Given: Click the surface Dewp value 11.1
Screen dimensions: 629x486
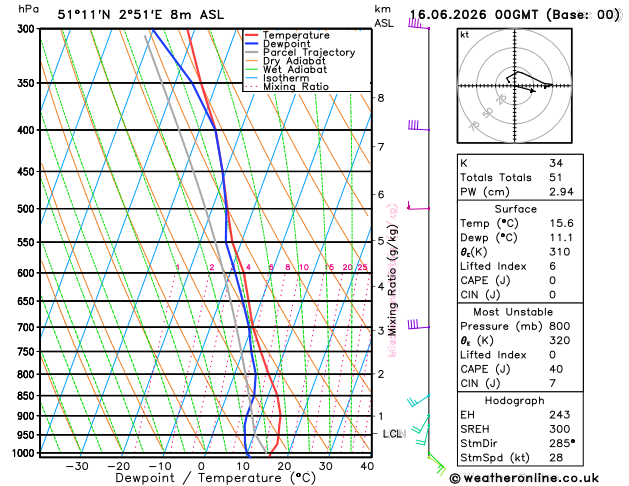Looking at the screenshot, I should point(562,238).
